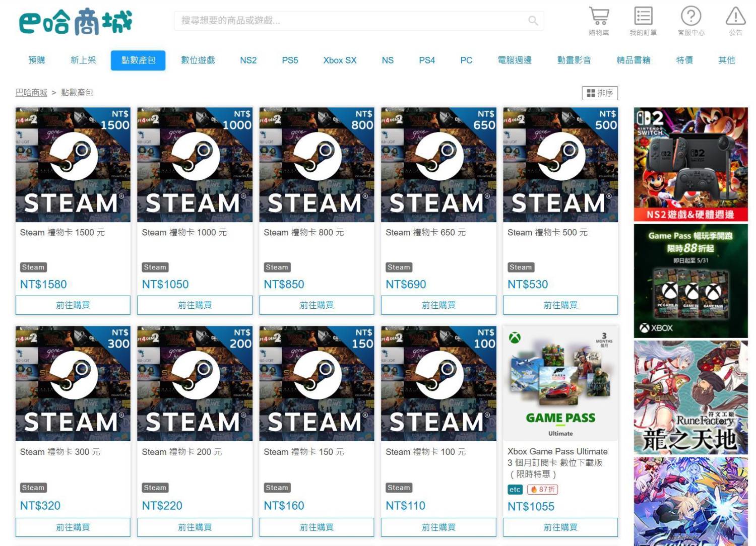Click 前往購買 for Steam 禮物卡 500 元
The height and width of the screenshot is (546, 756).
(x=560, y=305)
